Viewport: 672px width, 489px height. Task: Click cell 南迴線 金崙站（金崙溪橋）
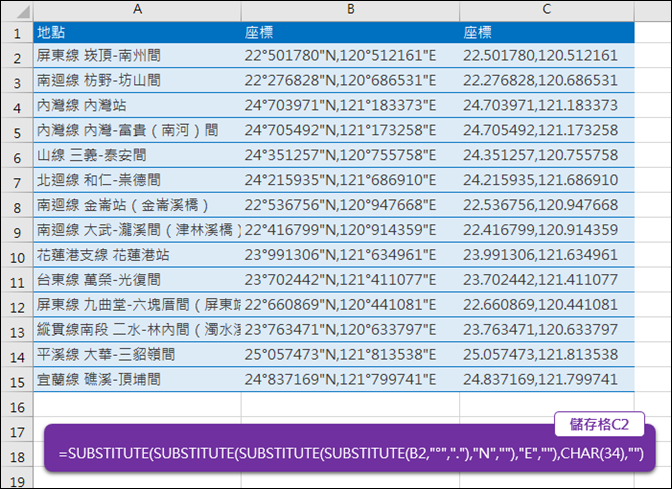[x=137, y=205]
